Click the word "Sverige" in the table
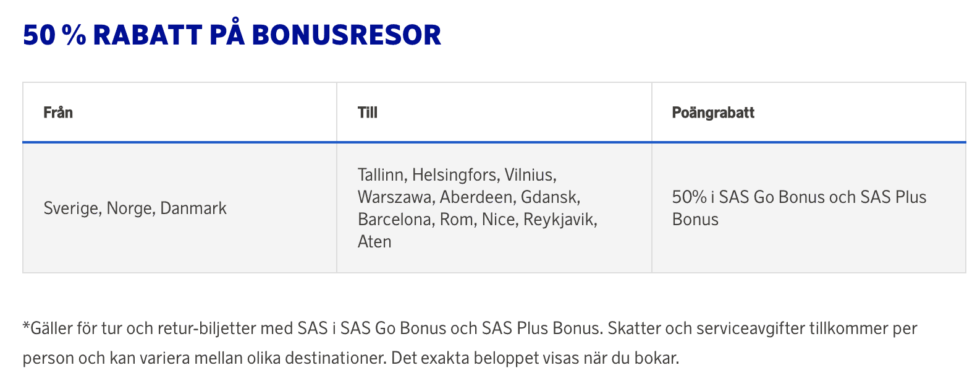Screen dimensions: 980x386 [72, 208]
